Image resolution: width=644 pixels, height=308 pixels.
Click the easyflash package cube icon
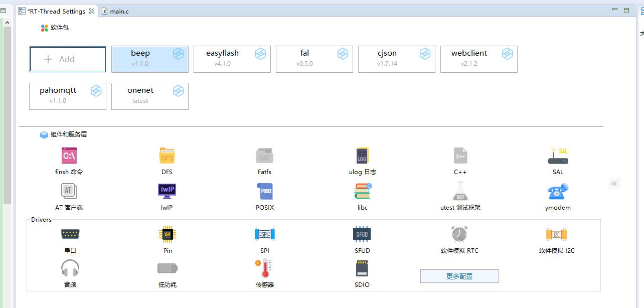point(261,54)
